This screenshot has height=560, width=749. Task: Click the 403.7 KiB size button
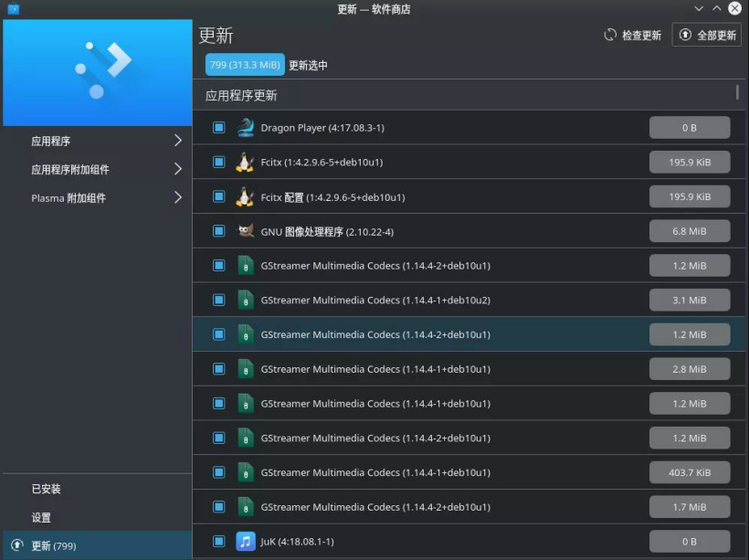[x=690, y=472]
